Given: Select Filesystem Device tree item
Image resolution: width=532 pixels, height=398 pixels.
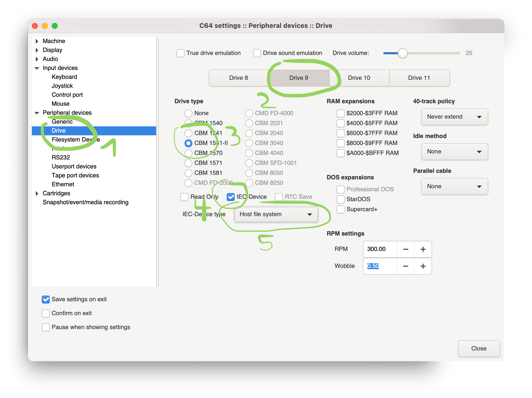Looking at the screenshot, I should [x=76, y=140].
